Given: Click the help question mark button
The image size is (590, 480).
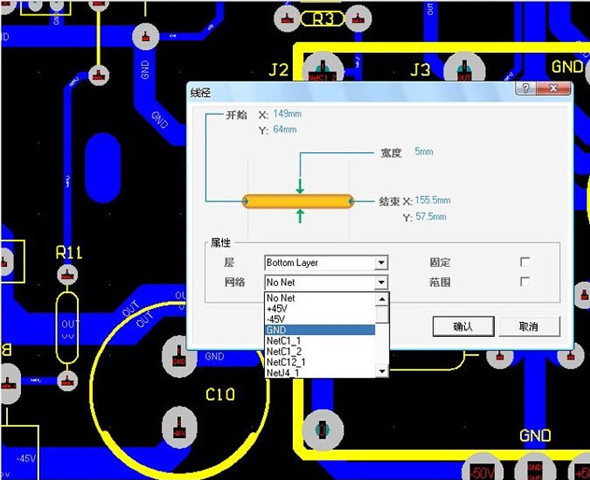Looking at the screenshot, I should pos(526,88).
